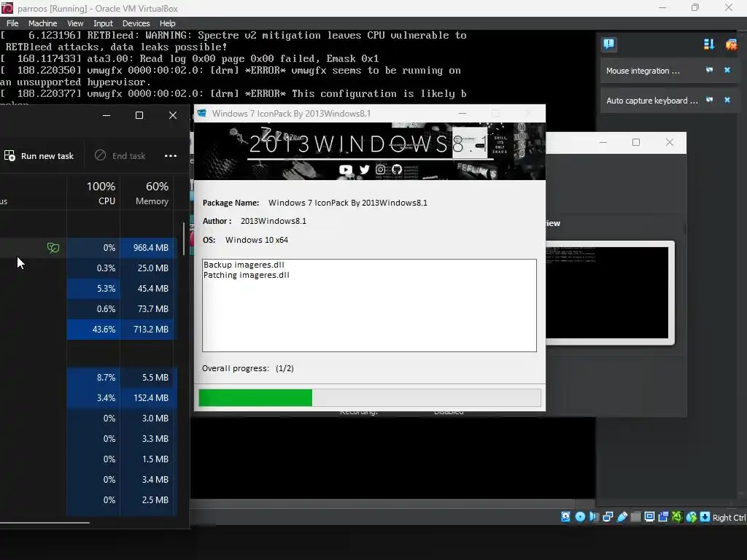
Task: Minimize the background VirtualBox Manager window
Action: (x=603, y=142)
